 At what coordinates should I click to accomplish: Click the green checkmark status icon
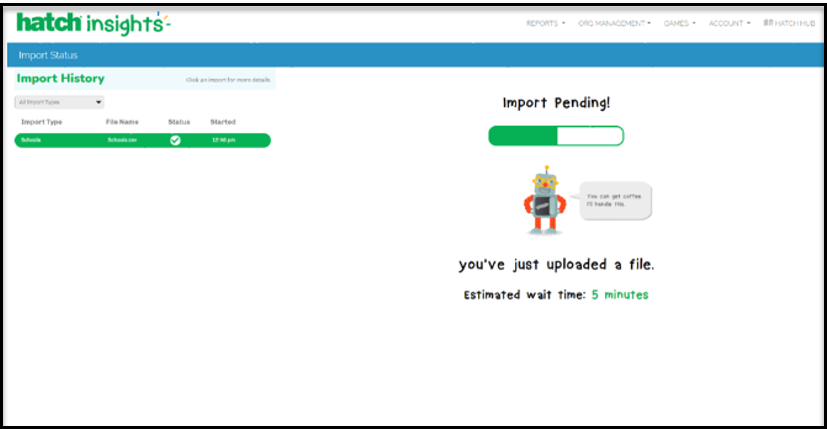(175, 140)
